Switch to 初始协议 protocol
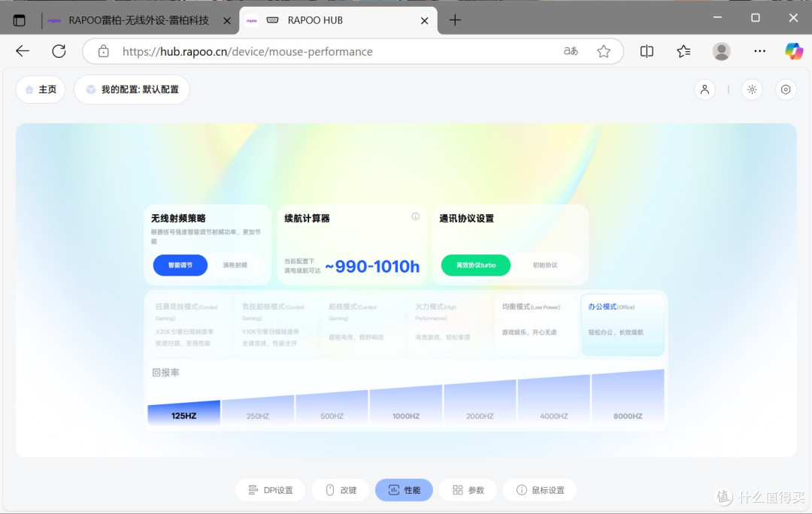 [545, 265]
